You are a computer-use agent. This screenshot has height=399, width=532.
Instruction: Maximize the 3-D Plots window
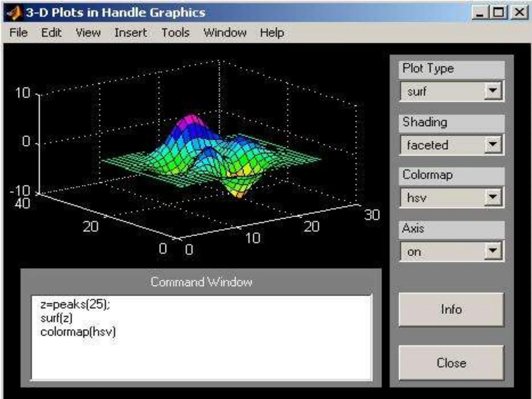[498, 12]
